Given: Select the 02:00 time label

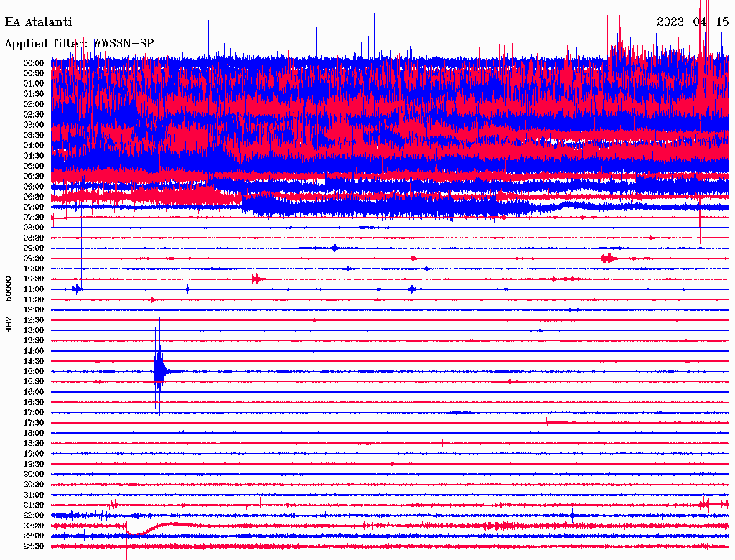Looking at the screenshot, I should tap(34, 104).
